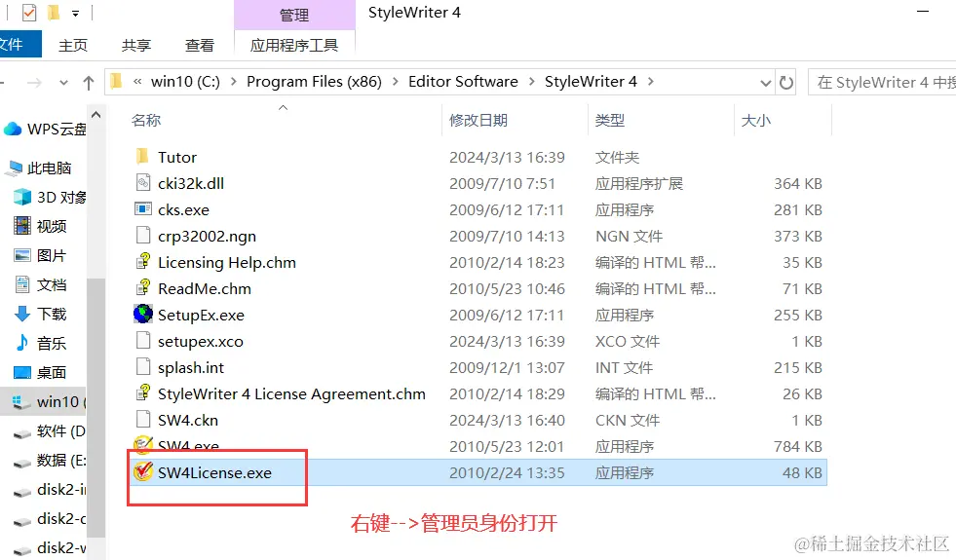Click the StyleWriter 4 License Agreement.chm icon
Viewport: 956px width, 560px height.
142,392
